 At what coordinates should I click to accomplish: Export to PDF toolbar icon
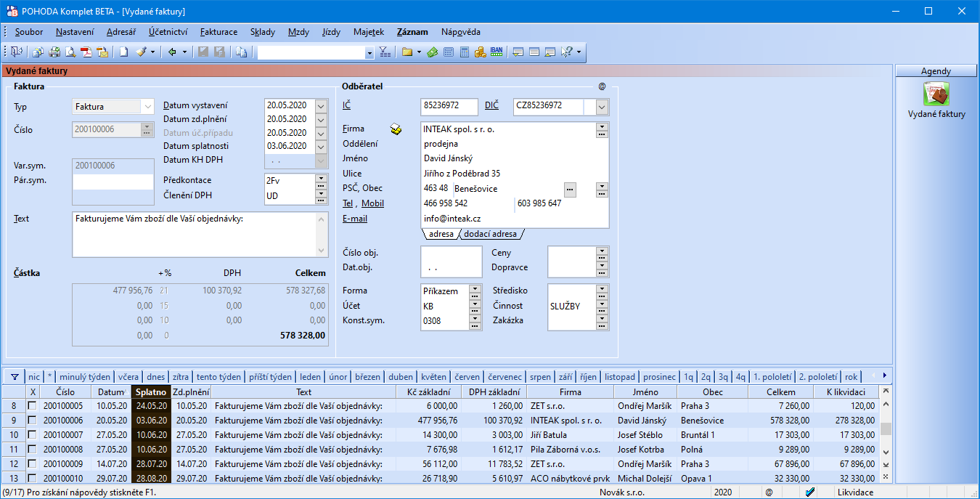pyautogui.click(x=86, y=52)
